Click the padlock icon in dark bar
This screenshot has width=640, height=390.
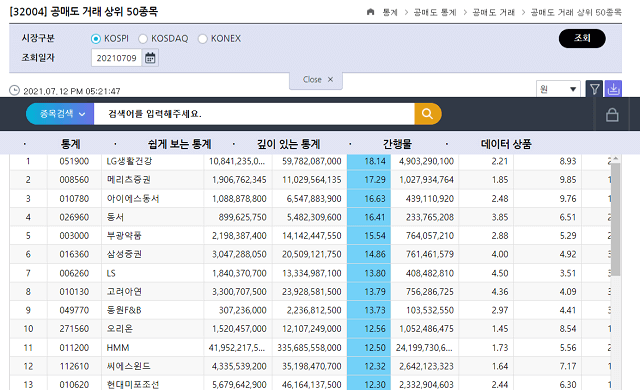[x=612, y=115]
